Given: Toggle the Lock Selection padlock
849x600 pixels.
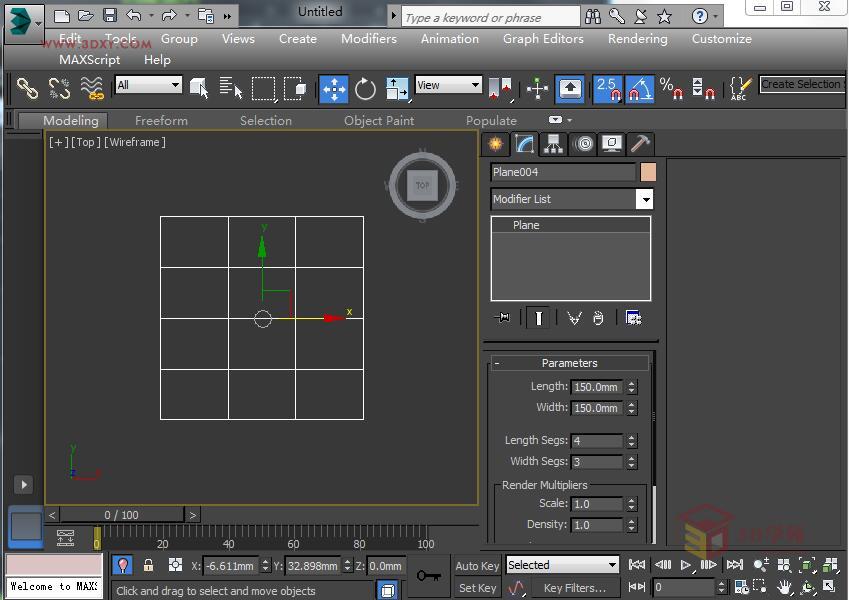Looking at the screenshot, I should pyautogui.click(x=148, y=565).
